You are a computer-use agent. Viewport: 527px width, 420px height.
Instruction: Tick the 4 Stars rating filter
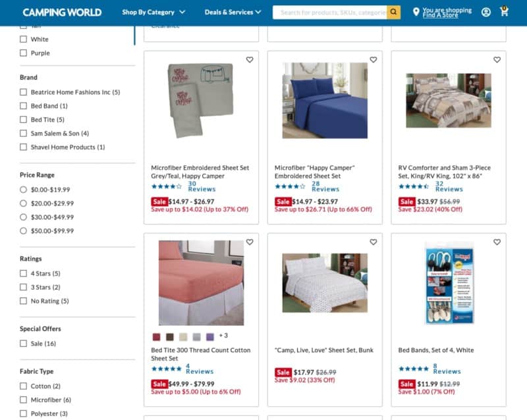pyautogui.click(x=23, y=273)
